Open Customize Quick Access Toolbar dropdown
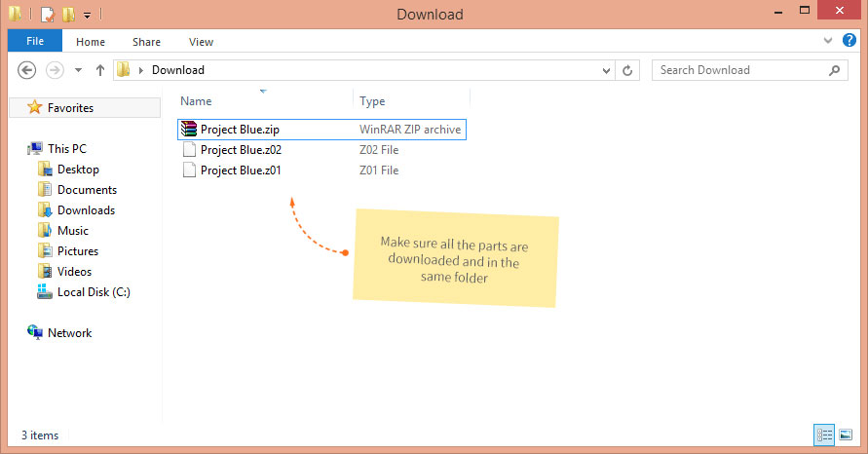The width and height of the screenshot is (868, 454). (x=87, y=16)
